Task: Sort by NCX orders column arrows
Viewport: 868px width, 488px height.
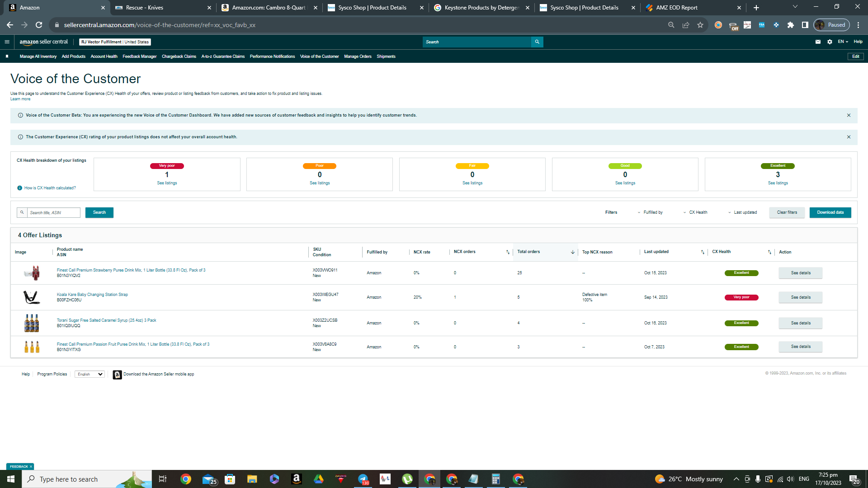Action: pos(508,252)
